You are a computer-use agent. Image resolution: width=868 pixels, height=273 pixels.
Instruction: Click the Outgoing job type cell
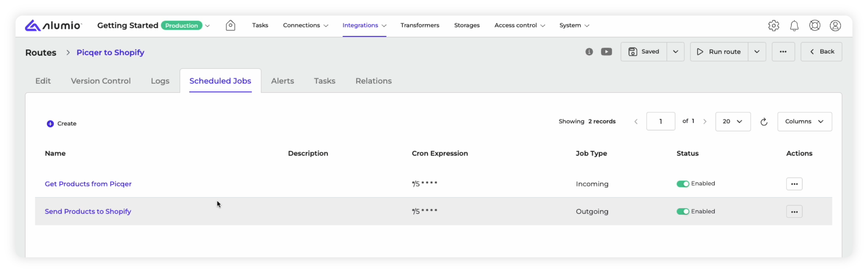pyautogui.click(x=592, y=212)
